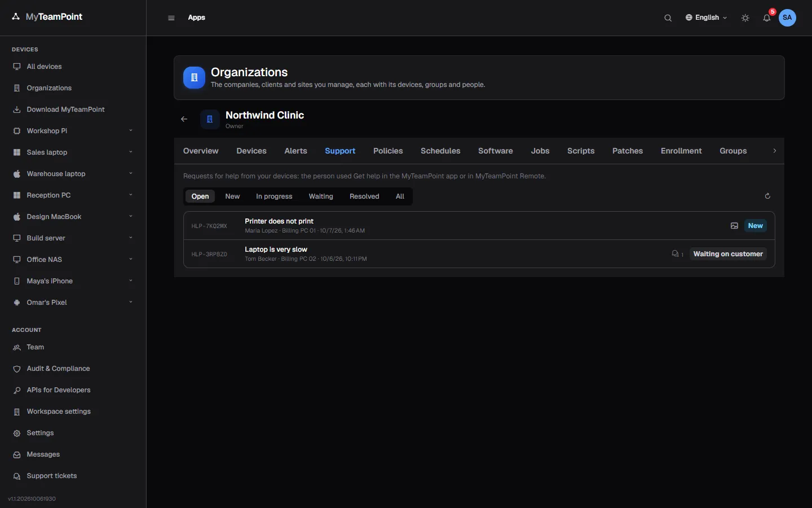Open the Laptop is very slow request
Viewport: 812px width, 508px height.
coord(479,254)
